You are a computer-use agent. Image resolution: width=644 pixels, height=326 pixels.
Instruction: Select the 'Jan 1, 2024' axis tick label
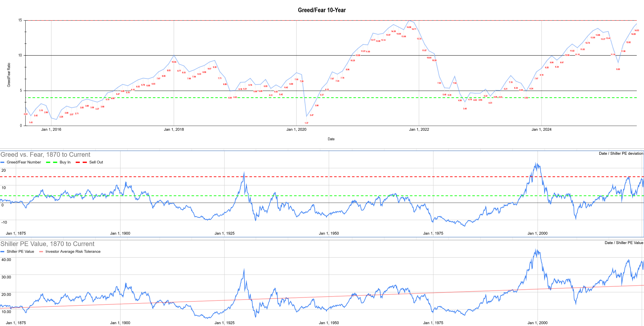tap(541, 129)
